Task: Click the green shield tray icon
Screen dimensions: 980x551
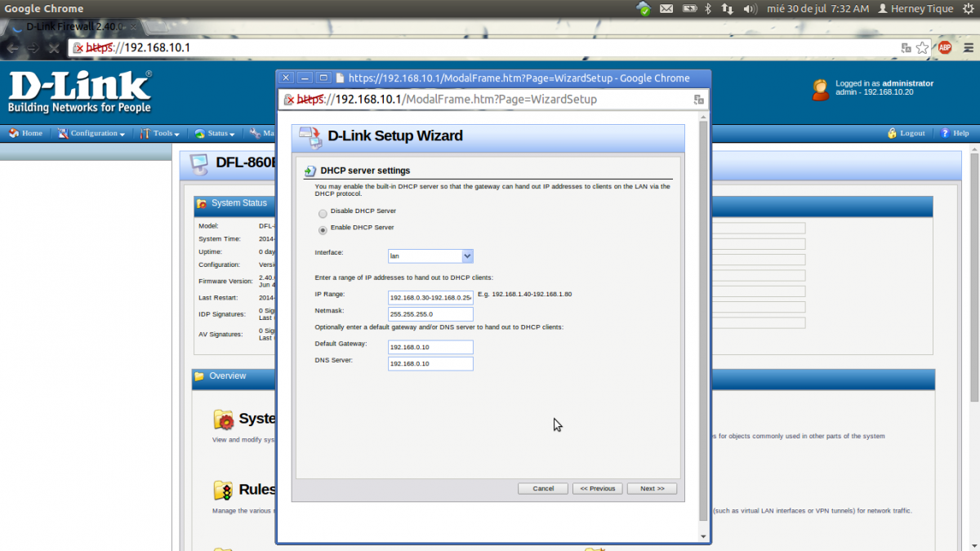Action: 644,9
